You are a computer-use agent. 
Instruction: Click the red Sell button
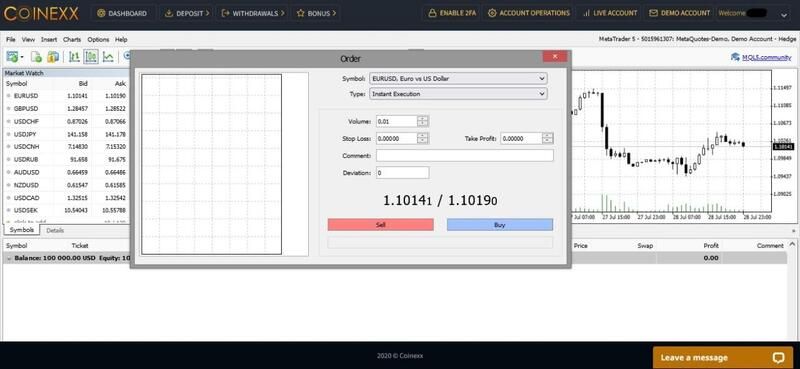[381, 225]
